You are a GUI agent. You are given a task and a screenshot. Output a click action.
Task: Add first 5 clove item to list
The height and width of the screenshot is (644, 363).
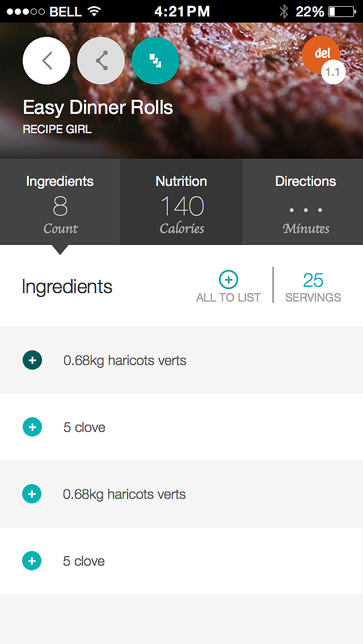click(x=32, y=427)
